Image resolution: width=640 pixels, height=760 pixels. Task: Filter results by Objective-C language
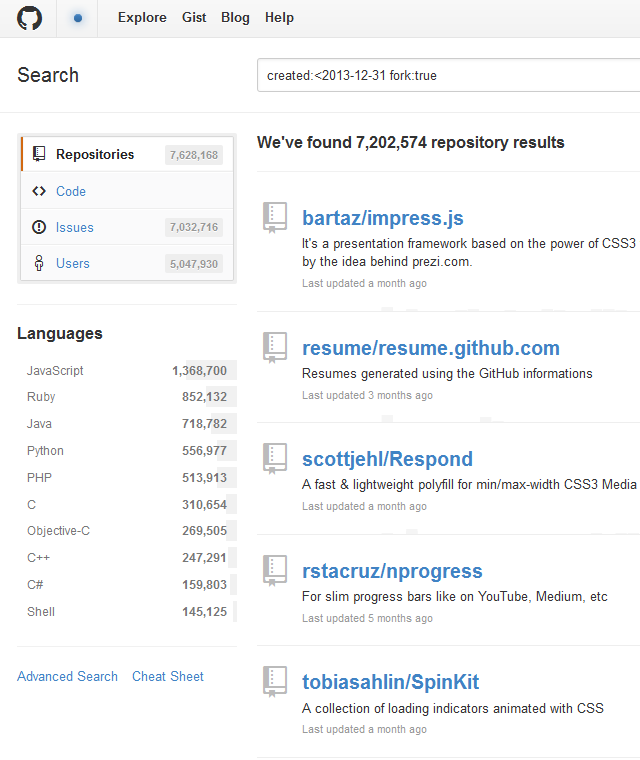[58, 531]
